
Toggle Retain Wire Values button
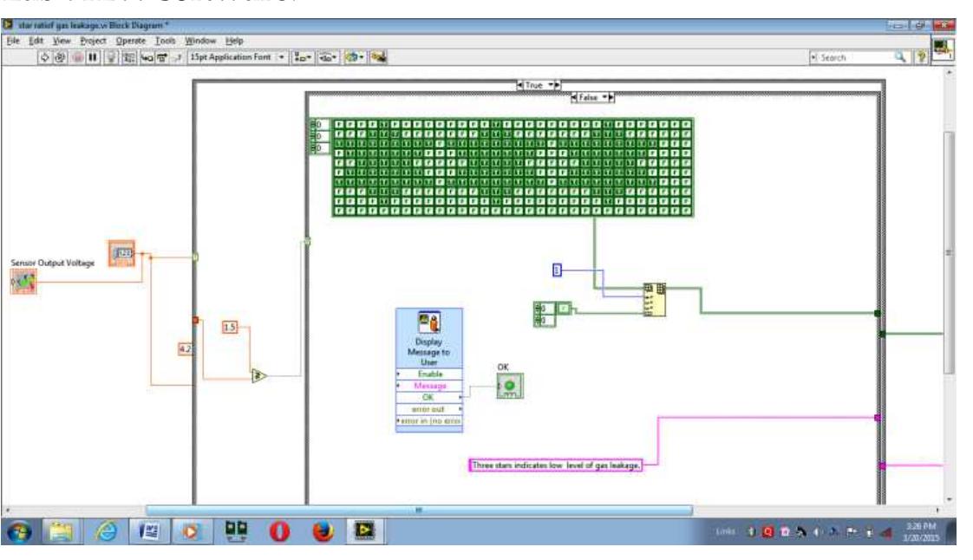(x=128, y=57)
